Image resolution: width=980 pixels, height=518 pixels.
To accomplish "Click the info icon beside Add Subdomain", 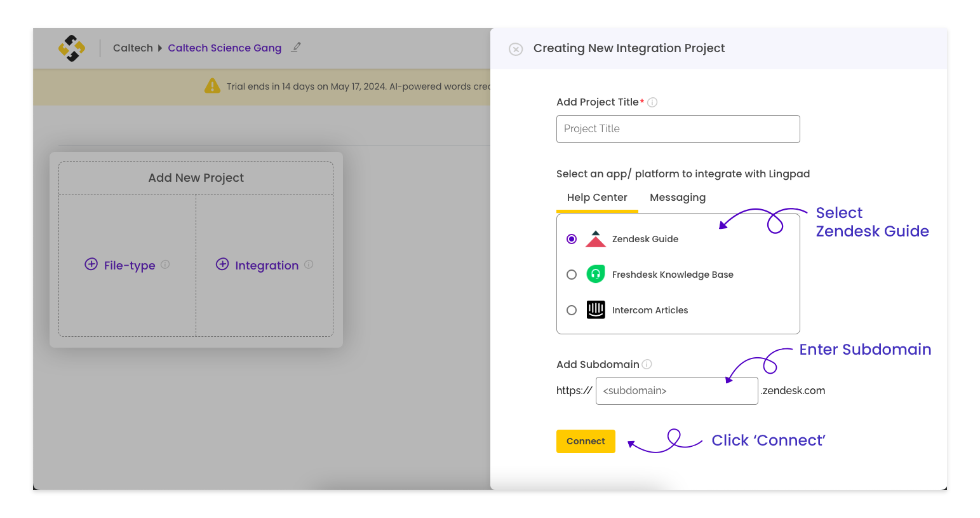I will point(647,364).
